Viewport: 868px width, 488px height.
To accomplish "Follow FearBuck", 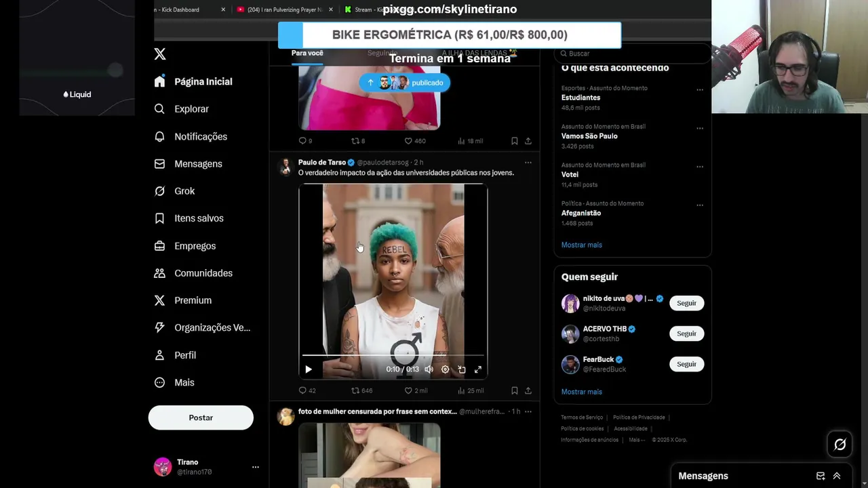I will pos(686,364).
